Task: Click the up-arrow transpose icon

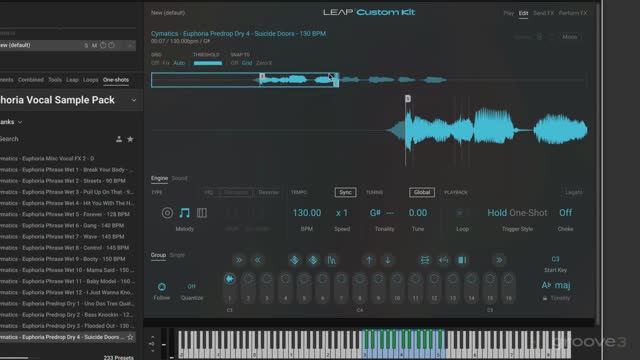Action: (369, 260)
